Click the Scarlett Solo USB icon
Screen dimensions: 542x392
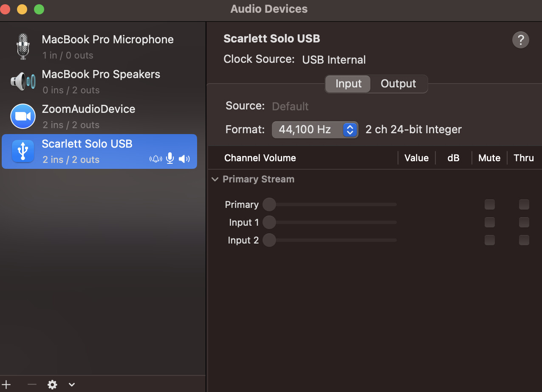23,151
